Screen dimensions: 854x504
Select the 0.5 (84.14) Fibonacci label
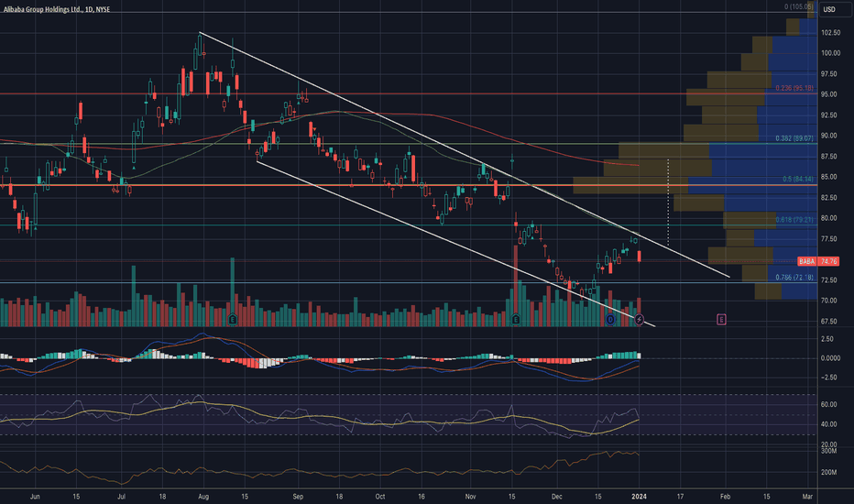(x=798, y=179)
